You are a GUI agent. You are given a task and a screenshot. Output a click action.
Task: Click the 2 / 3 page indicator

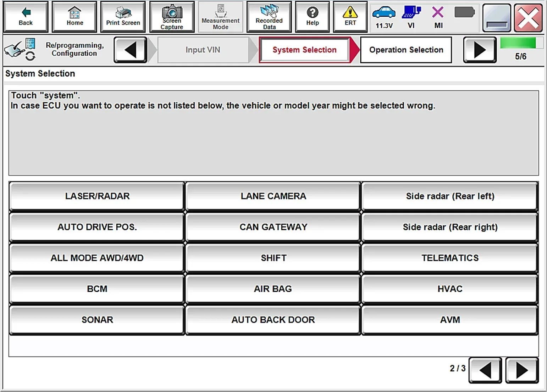coord(458,369)
